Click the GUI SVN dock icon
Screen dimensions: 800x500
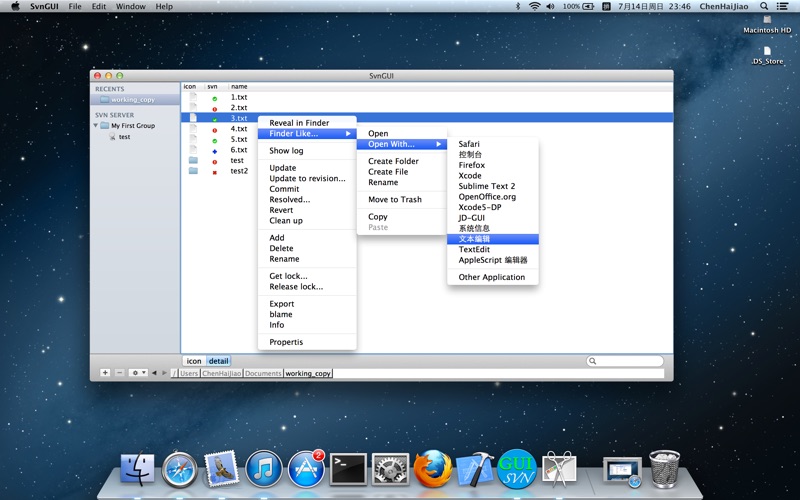click(516, 468)
